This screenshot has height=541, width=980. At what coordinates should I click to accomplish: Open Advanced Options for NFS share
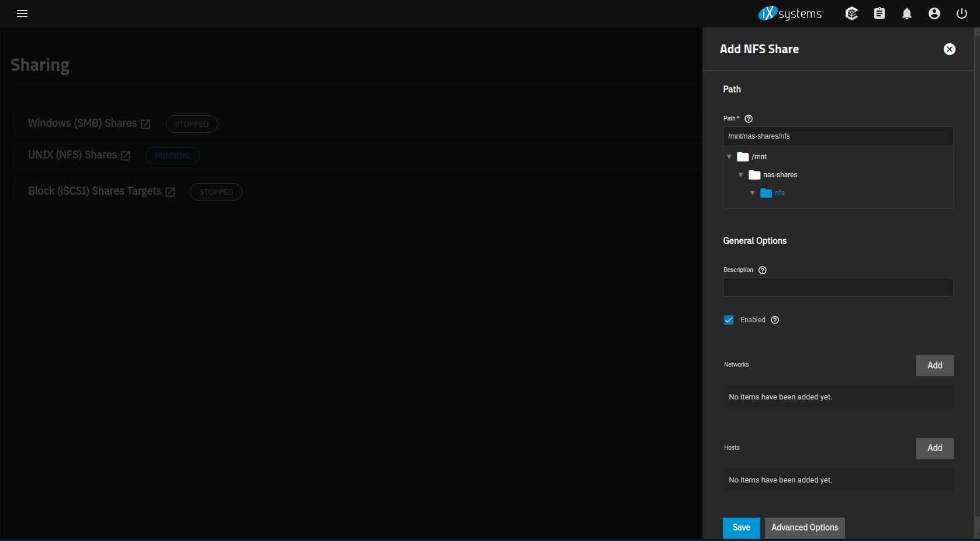(x=804, y=528)
